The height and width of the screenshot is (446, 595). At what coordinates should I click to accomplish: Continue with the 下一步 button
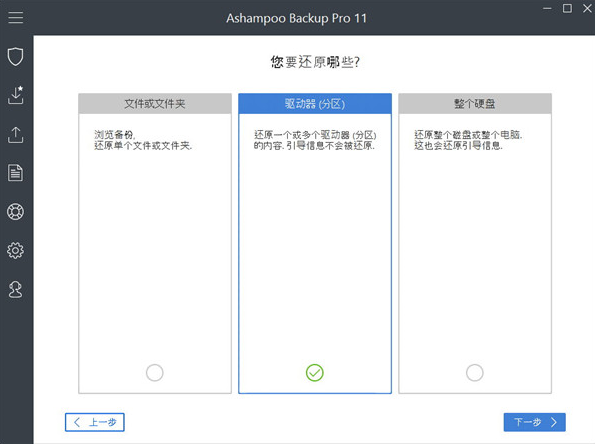(x=535, y=422)
